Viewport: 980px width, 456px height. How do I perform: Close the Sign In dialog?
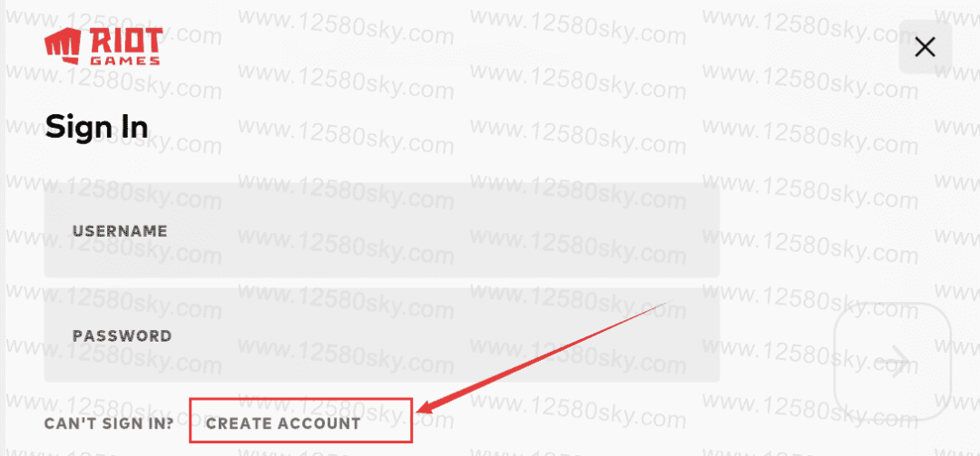pyautogui.click(x=925, y=47)
